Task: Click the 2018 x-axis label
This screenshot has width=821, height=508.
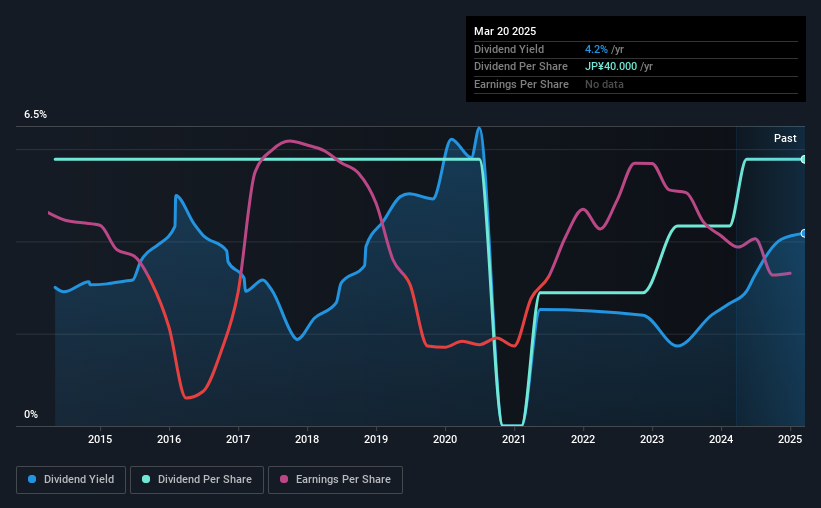Action: point(307,439)
